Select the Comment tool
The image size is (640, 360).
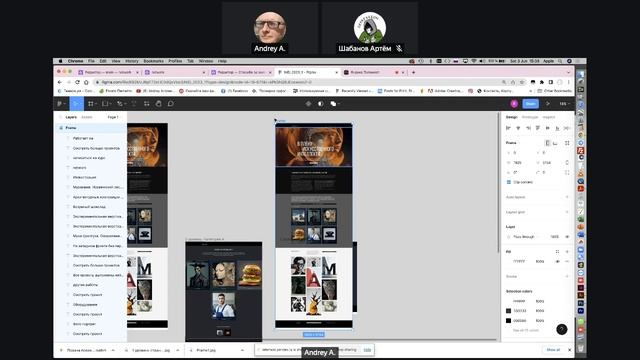171,104
